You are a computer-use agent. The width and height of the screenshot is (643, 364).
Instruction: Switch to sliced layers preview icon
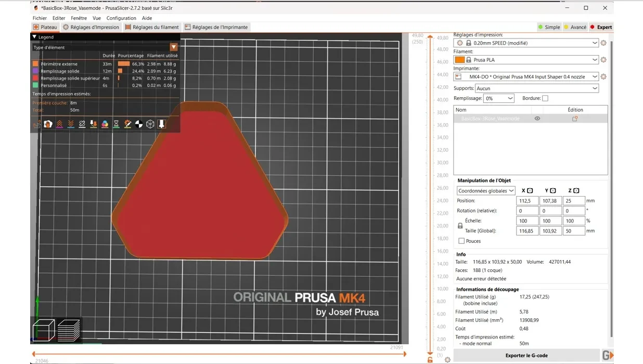(69, 330)
